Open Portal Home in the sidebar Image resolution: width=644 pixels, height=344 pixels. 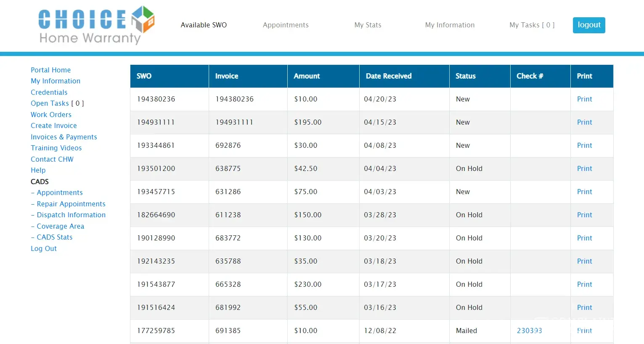(x=50, y=70)
